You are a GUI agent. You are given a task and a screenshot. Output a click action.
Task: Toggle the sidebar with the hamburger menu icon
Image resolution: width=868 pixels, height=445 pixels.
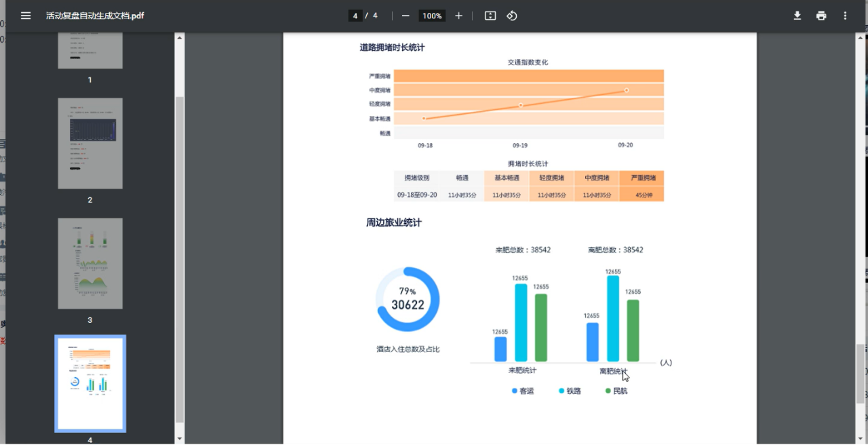(26, 16)
